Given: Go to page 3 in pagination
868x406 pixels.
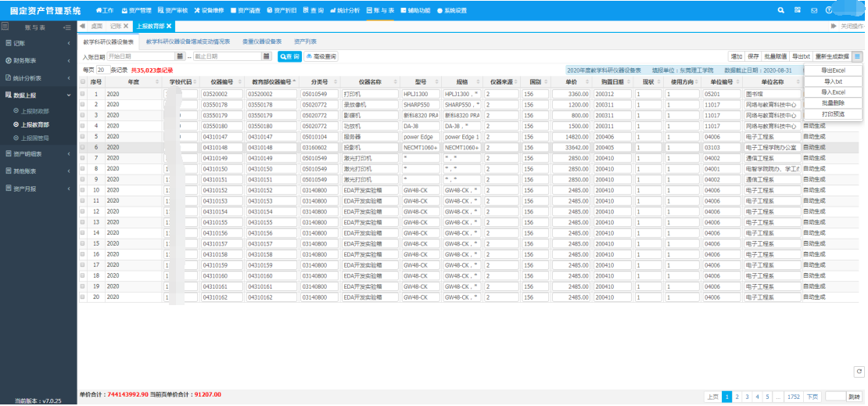Looking at the screenshot, I should coord(748,397).
